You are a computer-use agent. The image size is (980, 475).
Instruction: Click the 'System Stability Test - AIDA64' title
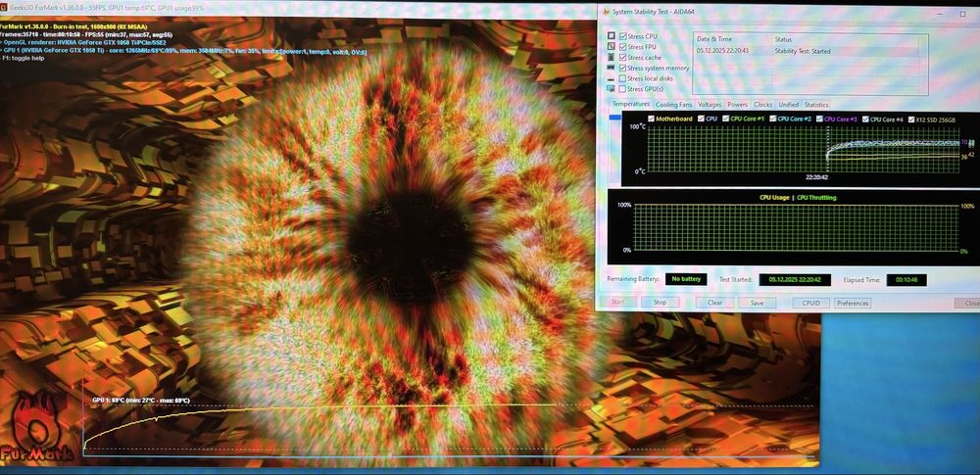coord(654,11)
